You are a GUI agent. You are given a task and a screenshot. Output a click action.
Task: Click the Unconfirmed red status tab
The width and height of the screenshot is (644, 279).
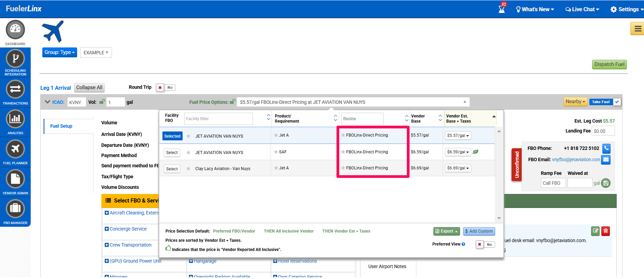517,165
